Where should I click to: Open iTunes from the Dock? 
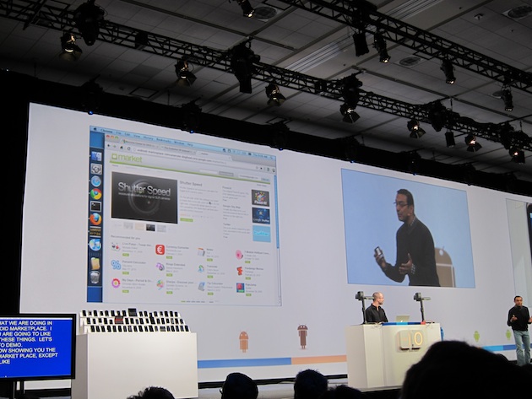[95, 245]
